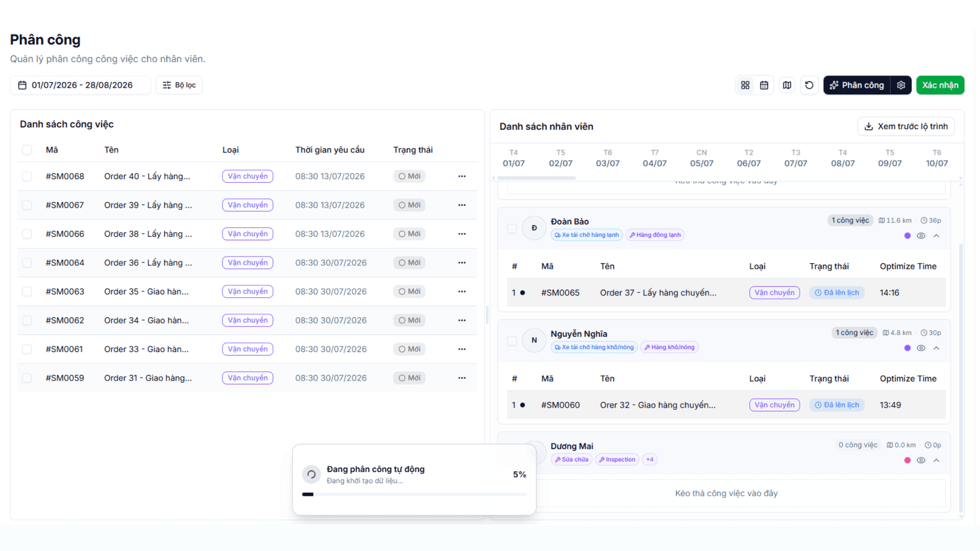The height and width of the screenshot is (551, 980).
Task: Select the Nguyễn Nghĩa employee checkbox
Action: (x=512, y=341)
